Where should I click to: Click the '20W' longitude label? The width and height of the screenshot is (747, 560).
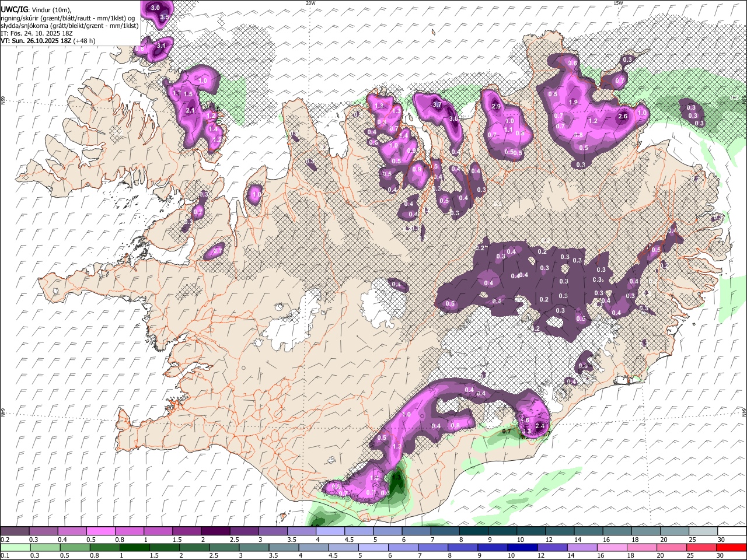pos(310,3)
